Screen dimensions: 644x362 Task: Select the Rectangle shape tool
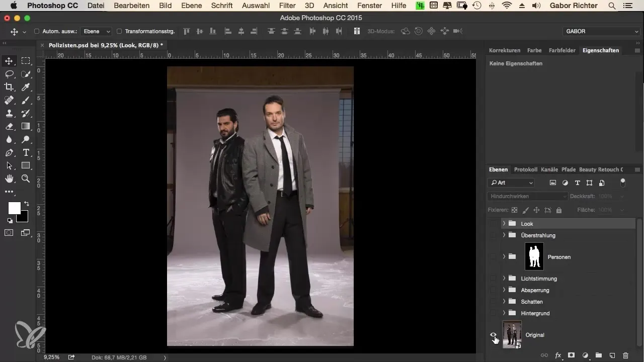(x=26, y=166)
